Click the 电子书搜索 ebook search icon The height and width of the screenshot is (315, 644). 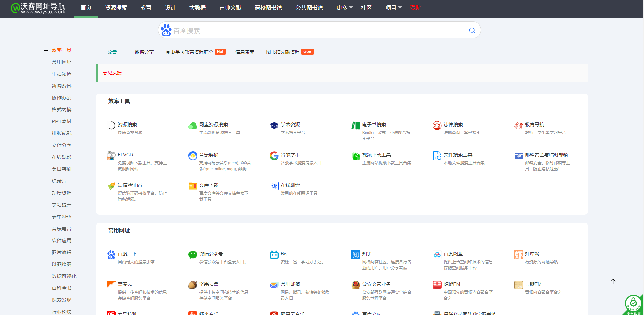pyautogui.click(x=356, y=125)
